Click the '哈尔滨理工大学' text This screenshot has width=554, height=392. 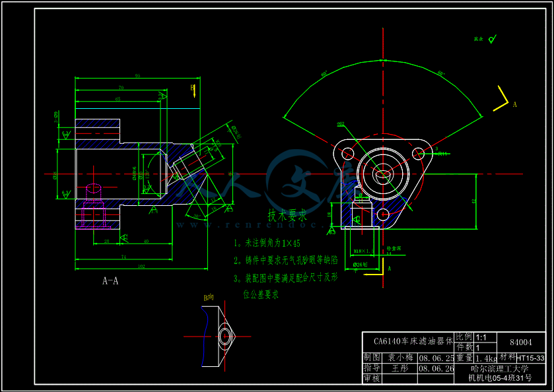pyautogui.click(x=501, y=369)
